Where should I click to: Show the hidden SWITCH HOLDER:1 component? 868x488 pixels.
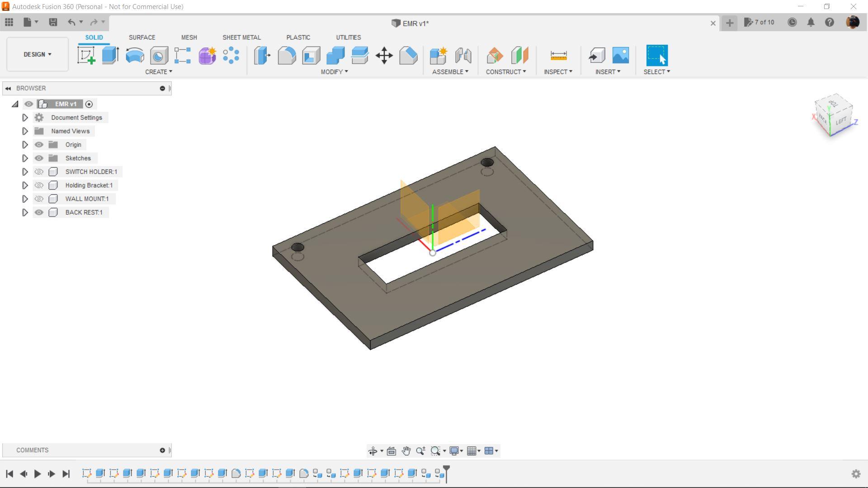coord(39,172)
